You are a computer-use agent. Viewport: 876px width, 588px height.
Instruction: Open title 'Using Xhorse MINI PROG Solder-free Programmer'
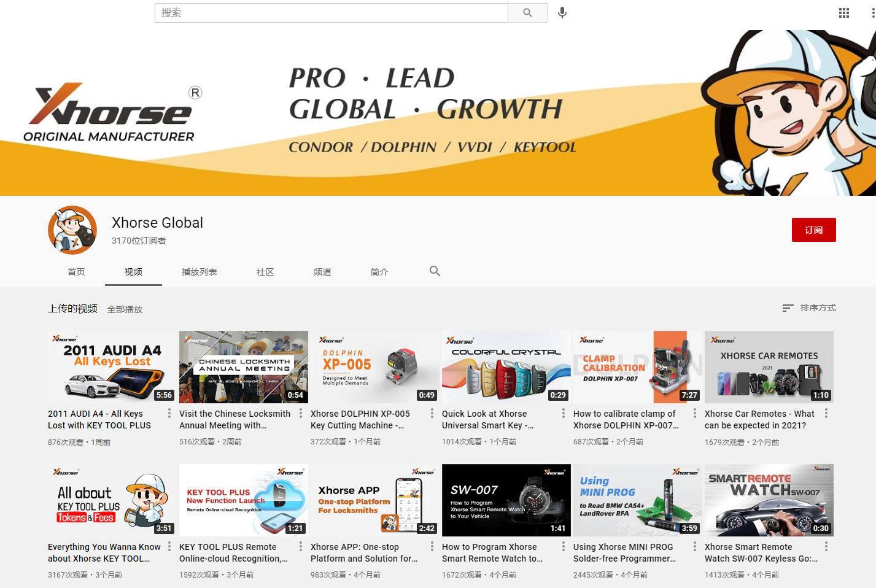coord(624,552)
